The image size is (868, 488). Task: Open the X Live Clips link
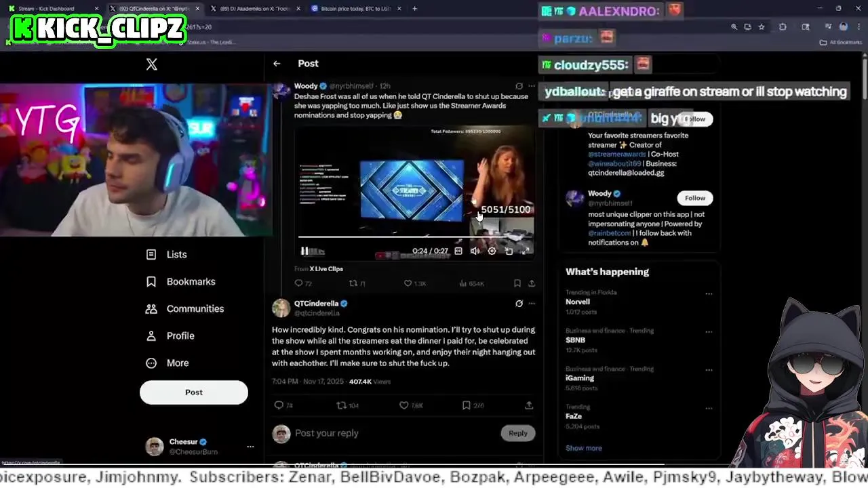click(x=326, y=269)
